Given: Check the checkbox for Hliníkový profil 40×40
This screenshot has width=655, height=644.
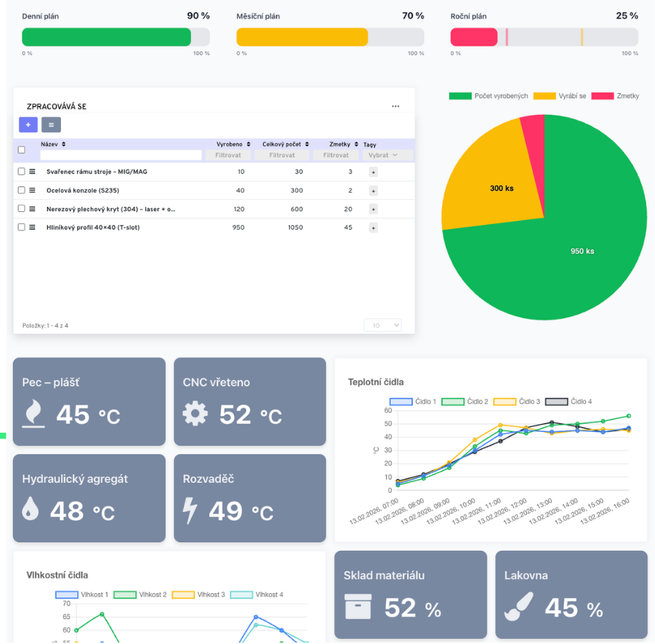Looking at the screenshot, I should (21, 227).
